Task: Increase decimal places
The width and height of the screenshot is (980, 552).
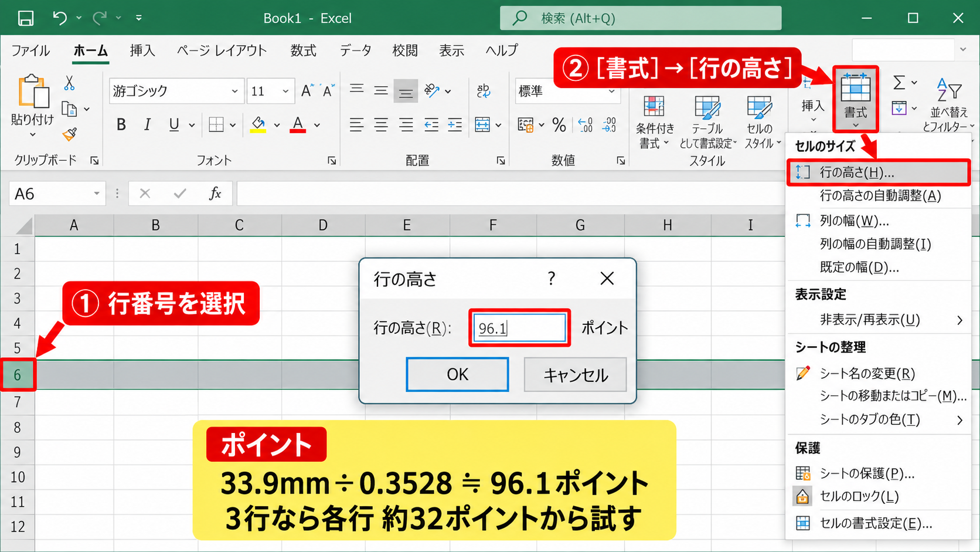Action: pyautogui.click(x=585, y=124)
